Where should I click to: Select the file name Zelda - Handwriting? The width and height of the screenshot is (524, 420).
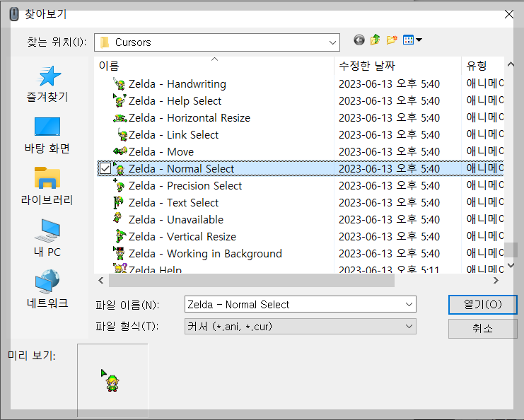click(177, 84)
